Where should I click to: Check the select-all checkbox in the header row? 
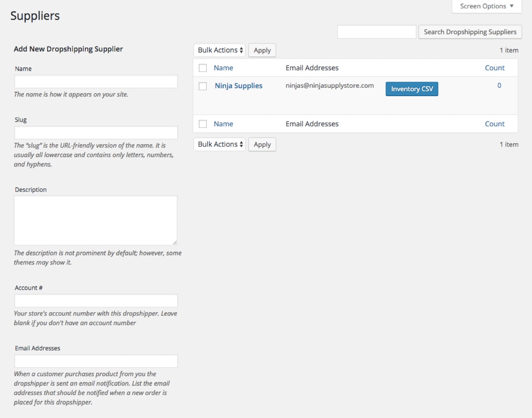(203, 67)
